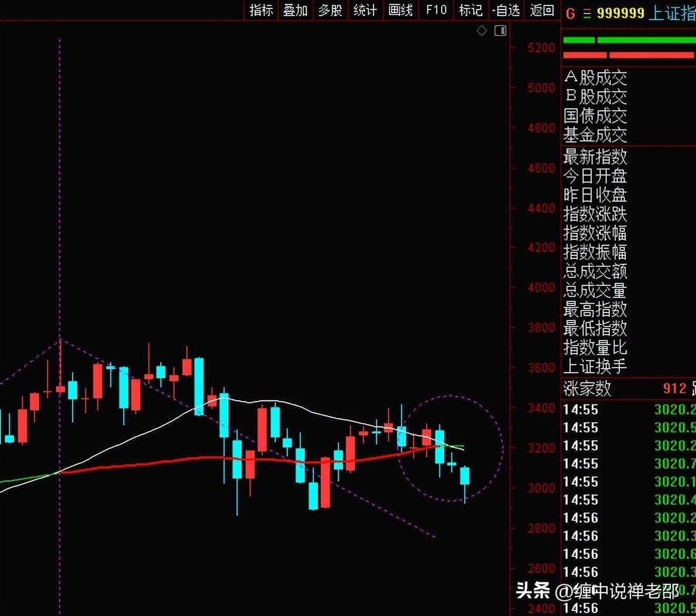Click the last candlestick inside the dashed circle

[x=465, y=477]
